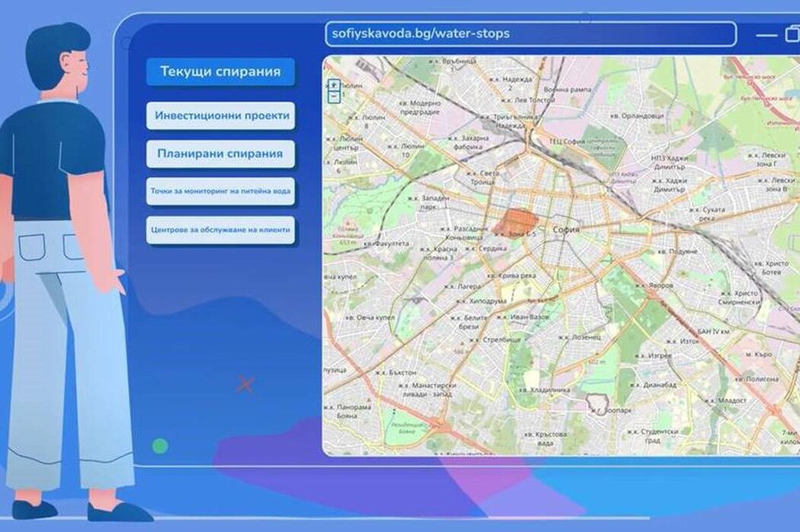This screenshot has height=532, width=800.
Task: Click the minimize window line icon
Action: (767, 35)
